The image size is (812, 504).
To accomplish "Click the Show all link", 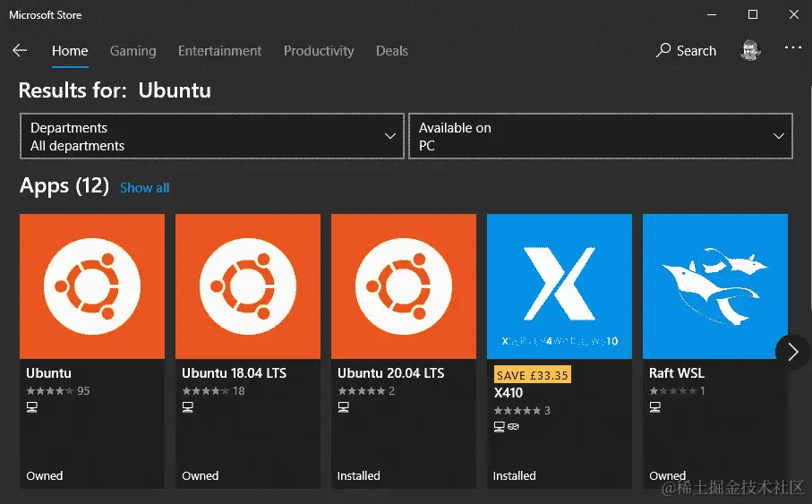I will pyautogui.click(x=144, y=187).
